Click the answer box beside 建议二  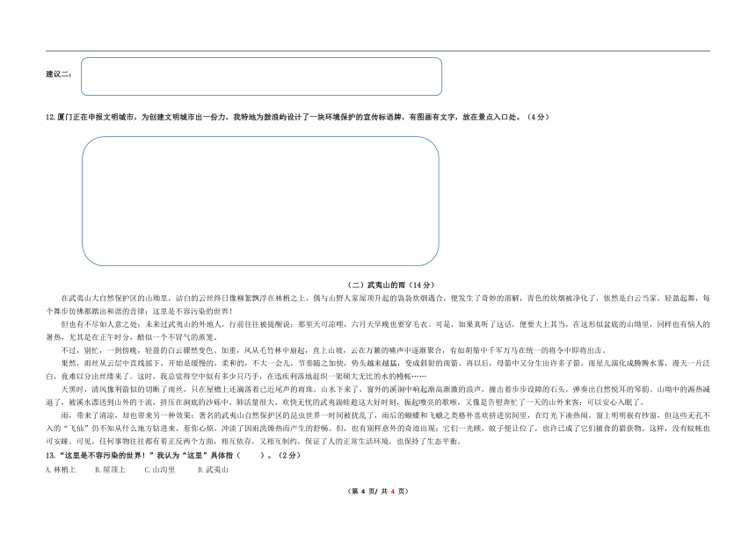coord(261,76)
